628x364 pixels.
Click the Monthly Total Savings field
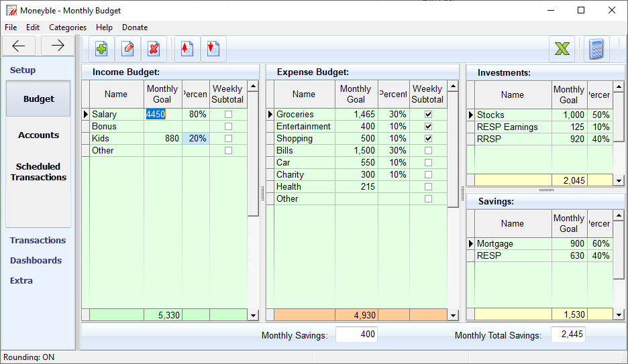point(568,335)
